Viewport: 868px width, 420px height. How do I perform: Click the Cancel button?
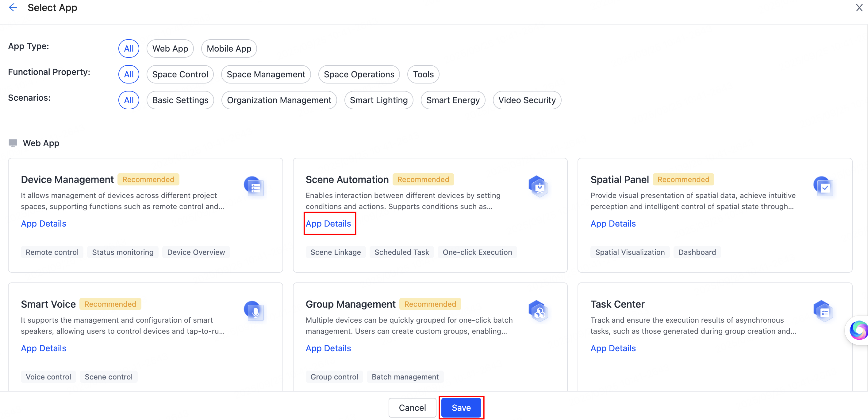point(412,407)
